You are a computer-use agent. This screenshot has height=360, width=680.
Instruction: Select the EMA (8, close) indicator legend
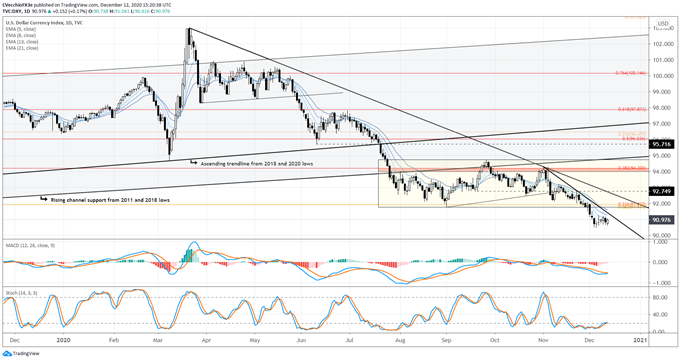[21, 36]
